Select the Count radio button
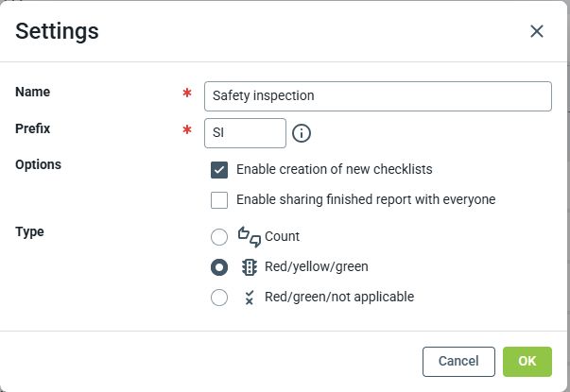The height and width of the screenshot is (392, 570). pyautogui.click(x=219, y=237)
